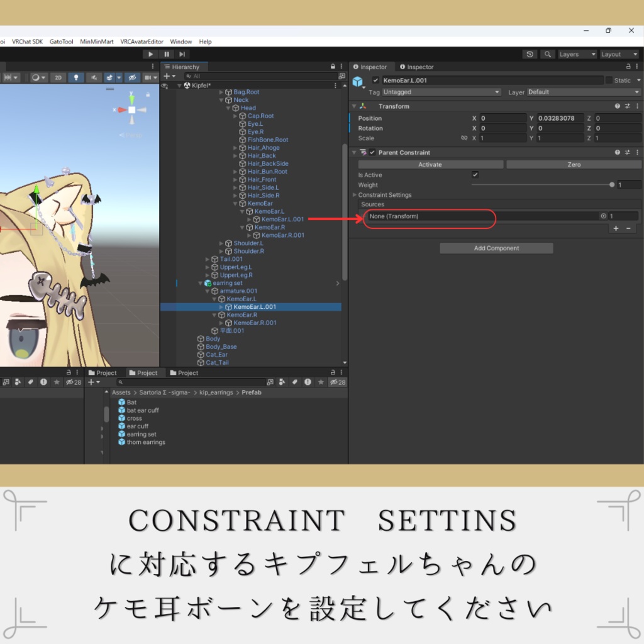Expand the Hair_Ahoge tree item
Screen dimensions: 644x644
click(235, 148)
